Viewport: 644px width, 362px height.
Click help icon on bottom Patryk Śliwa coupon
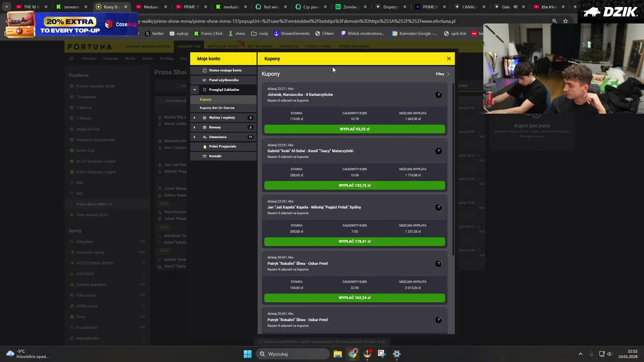point(438,320)
